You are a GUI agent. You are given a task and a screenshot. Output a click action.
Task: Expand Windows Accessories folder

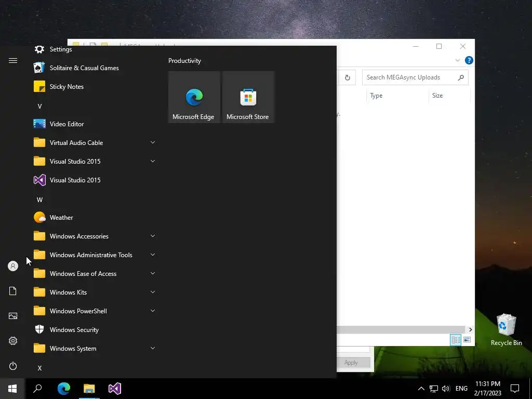(153, 236)
